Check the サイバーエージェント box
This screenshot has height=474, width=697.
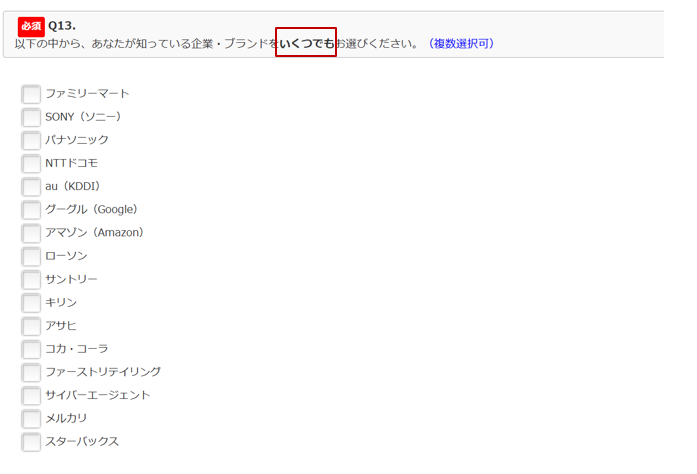point(31,395)
